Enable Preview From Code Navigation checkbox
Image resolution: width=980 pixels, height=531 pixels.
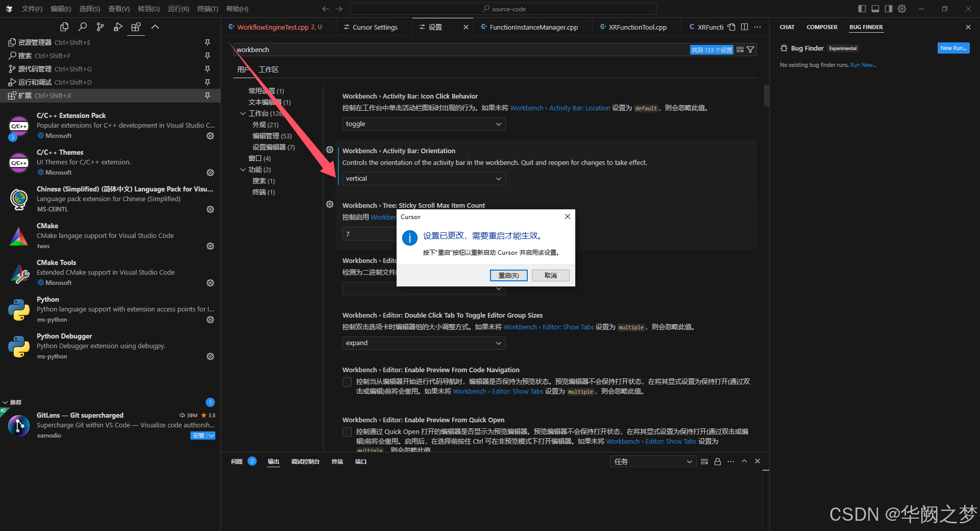click(347, 382)
